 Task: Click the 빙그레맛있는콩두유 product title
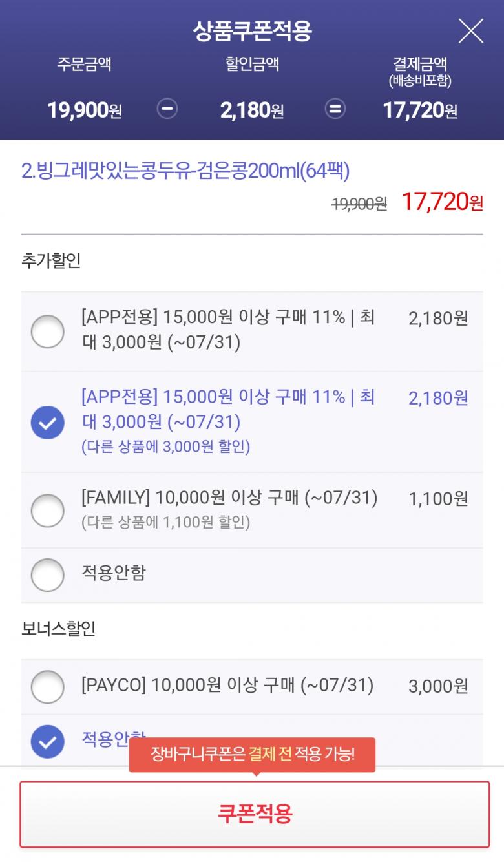[x=185, y=172]
